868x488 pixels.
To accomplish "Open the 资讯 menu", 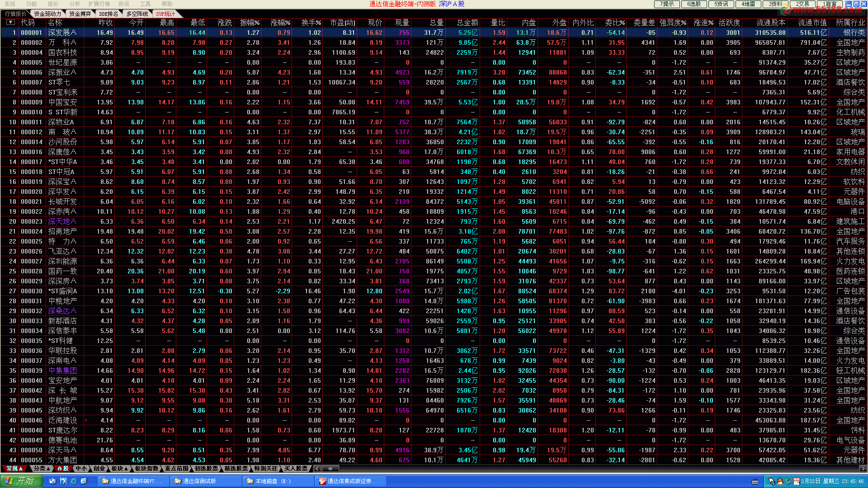I will point(123,4).
